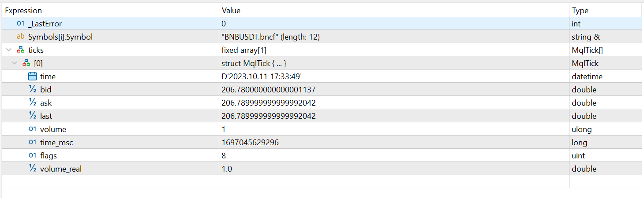Click the time value D'2023.10.11 17:33:49'

262,77
